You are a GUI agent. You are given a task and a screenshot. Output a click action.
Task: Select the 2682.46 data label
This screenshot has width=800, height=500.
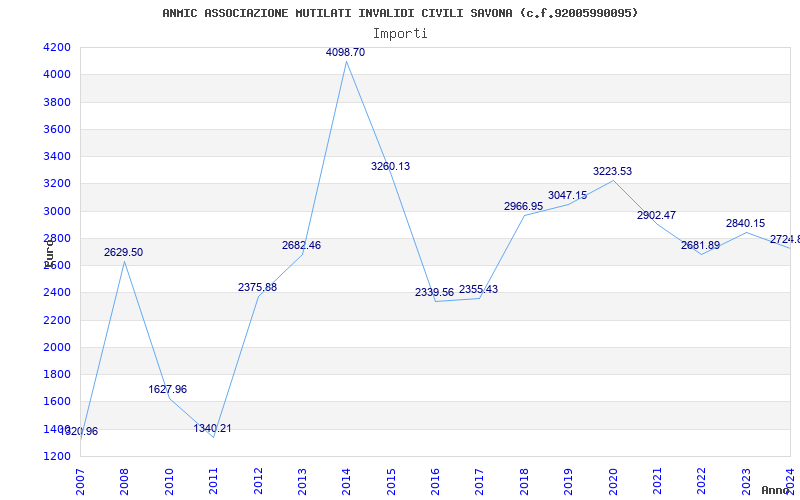[302, 245]
